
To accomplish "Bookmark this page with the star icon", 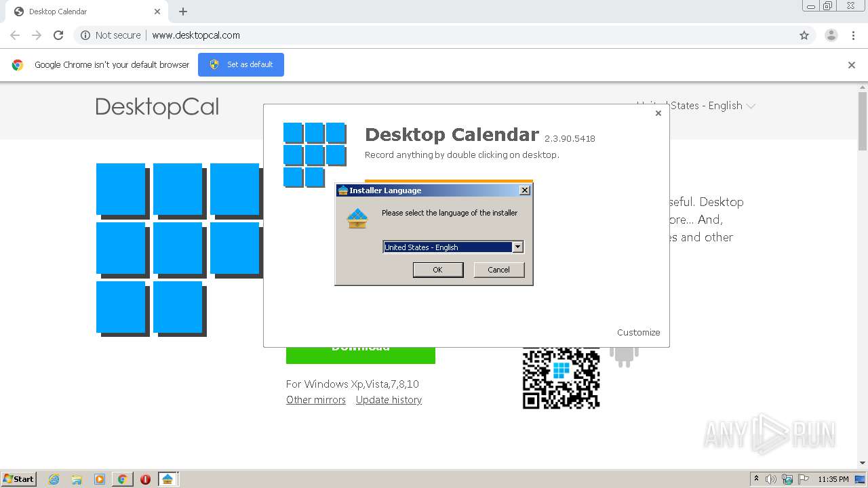I will pyautogui.click(x=804, y=35).
